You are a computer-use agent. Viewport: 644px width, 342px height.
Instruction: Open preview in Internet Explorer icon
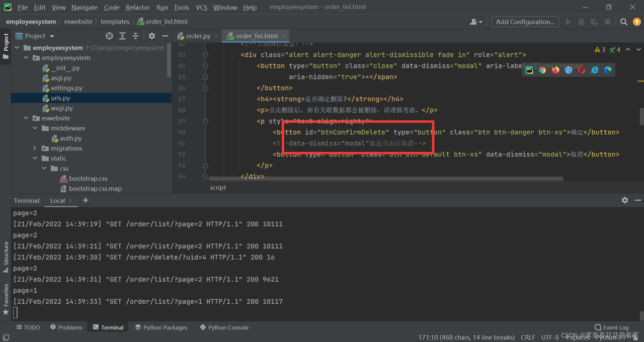point(595,70)
